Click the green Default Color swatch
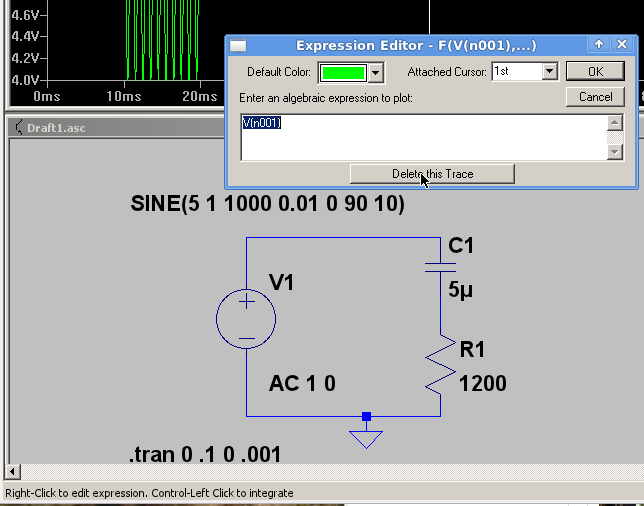The height and width of the screenshot is (506, 644). (x=343, y=72)
